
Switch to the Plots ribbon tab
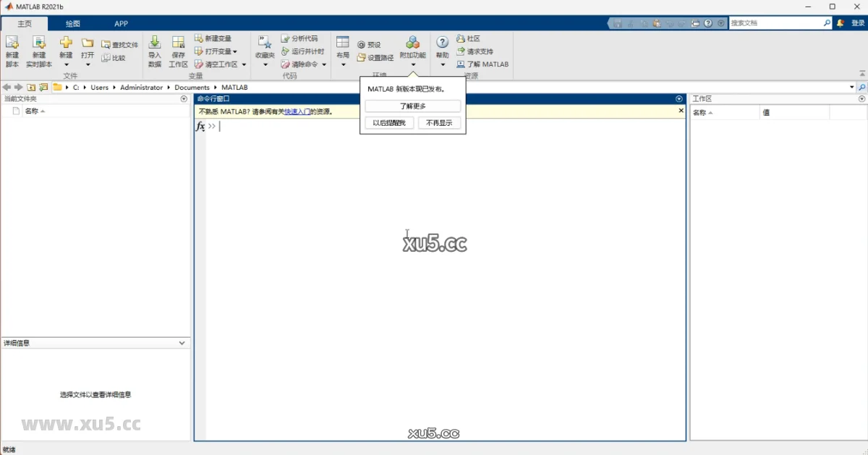click(72, 23)
